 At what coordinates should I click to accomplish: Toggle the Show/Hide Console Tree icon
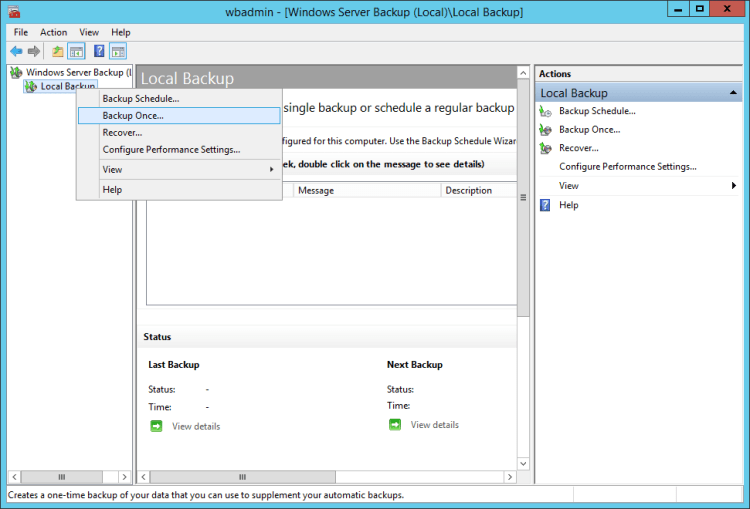tap(76, 51)
